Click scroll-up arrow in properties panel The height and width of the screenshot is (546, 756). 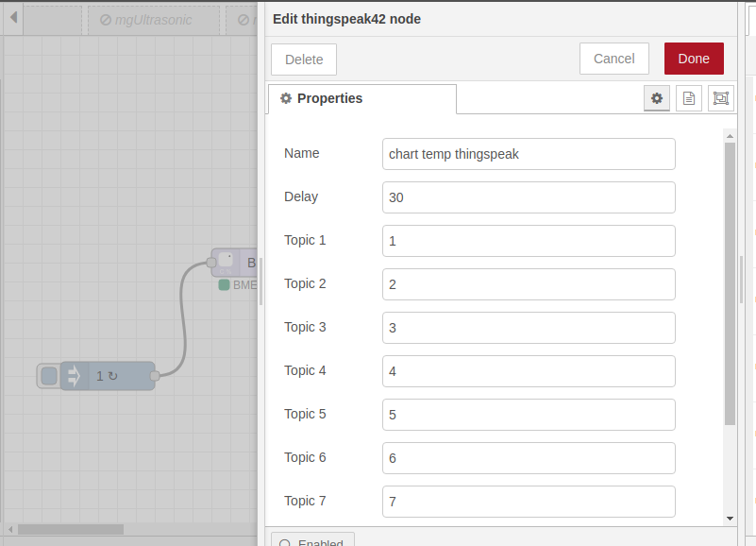(730, 135)
